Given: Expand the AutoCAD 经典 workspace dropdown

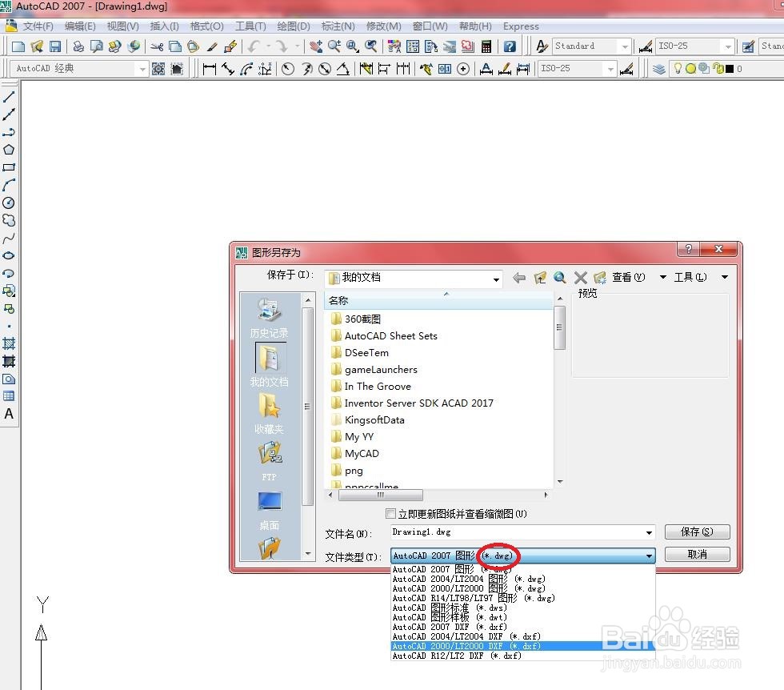Looking at the screenshot, I should click(142, 69).
